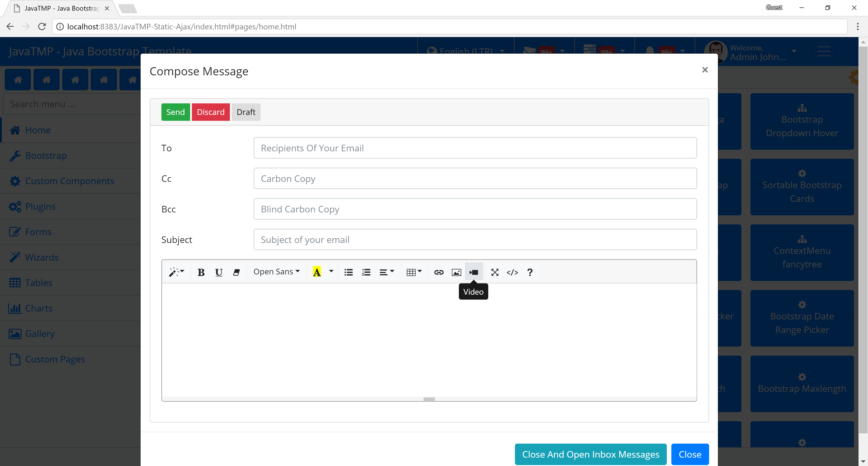Insert image using picture icon
868x466 pixels.
pos(456,272)
